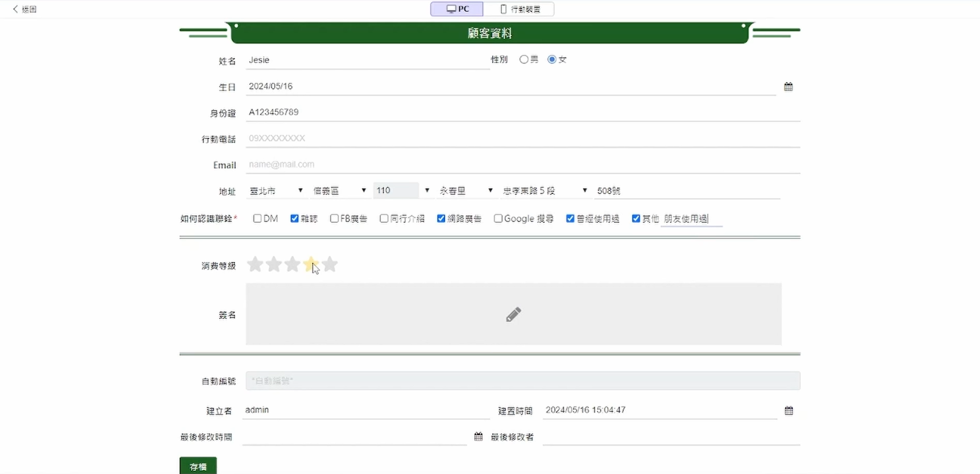Click the Email input field

pyautogui.click(x=523, y=164)
